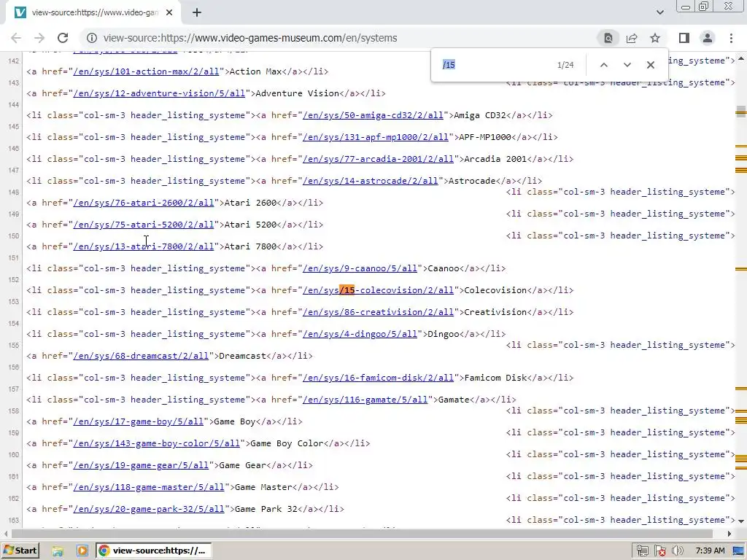Open the arcadia-2001 link
Viewport: 747px width, 560px height.
(379, 159)
